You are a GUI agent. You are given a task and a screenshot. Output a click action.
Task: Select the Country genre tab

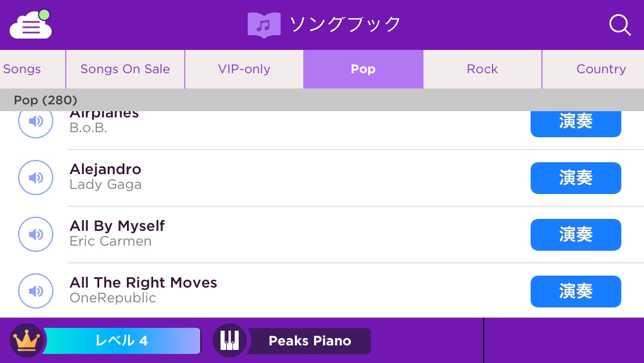(x=601, y=69)
